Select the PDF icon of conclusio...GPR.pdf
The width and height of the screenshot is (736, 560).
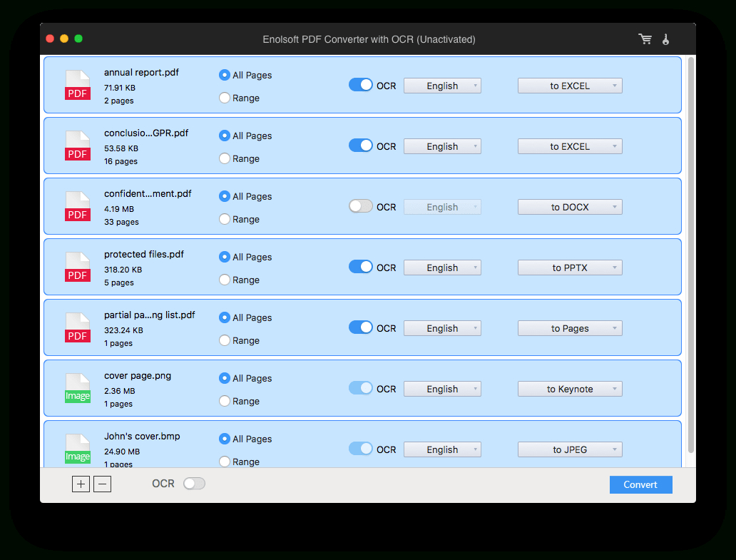point(77,146)
